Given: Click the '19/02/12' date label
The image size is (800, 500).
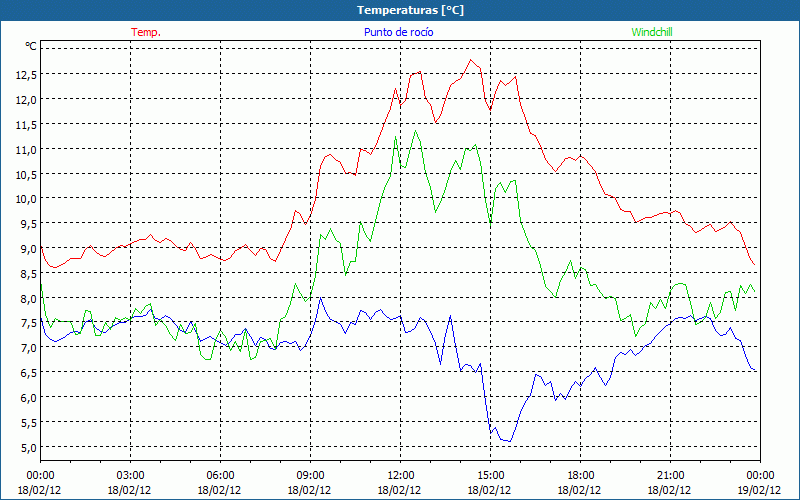Looking at the screenshot, I should pos(760,490).
